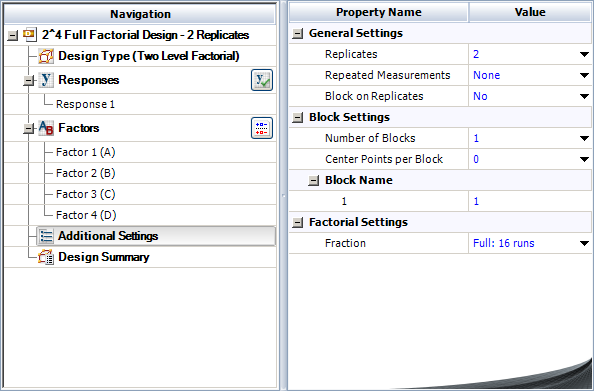Click the Number of Blocks value '1'
The width and height of the screenshot is (594, 391).
(x=476, y=138)
